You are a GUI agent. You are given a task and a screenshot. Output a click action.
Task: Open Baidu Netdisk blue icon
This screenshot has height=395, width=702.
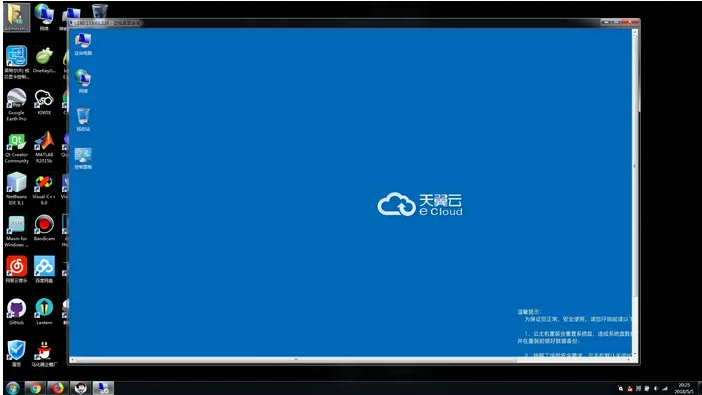pos(44,270)
